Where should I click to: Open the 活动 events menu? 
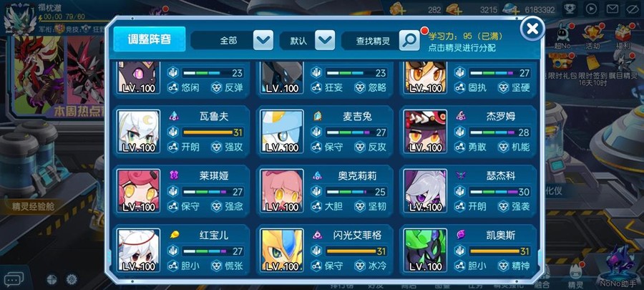[x=592, y=36]
